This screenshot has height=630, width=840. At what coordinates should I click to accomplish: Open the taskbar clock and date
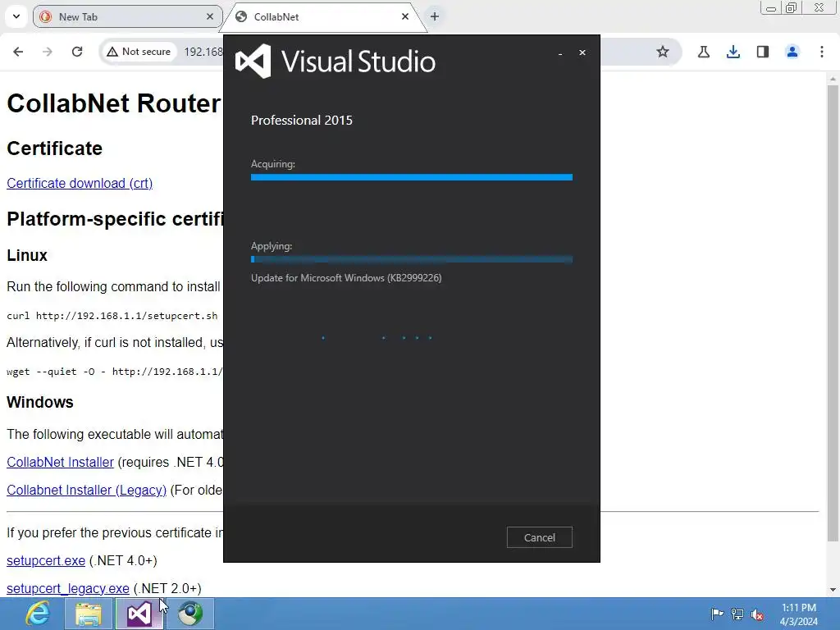tap(799, 614)
